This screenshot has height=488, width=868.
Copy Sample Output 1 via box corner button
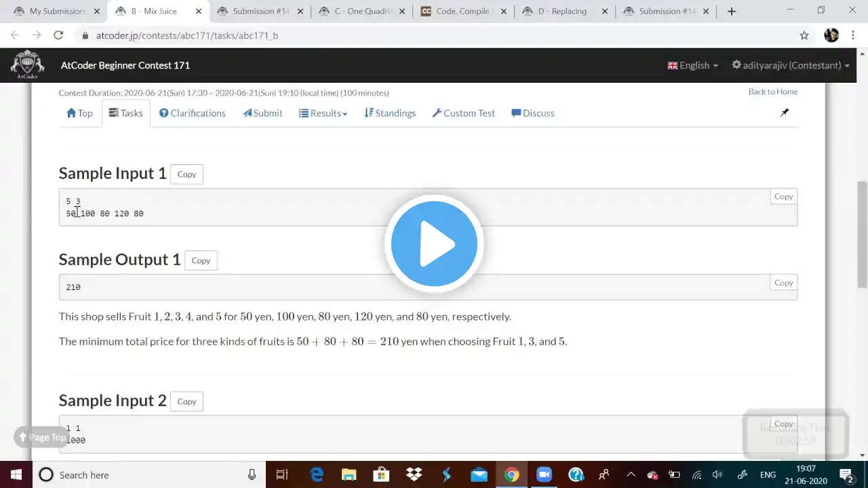[783, 283]
